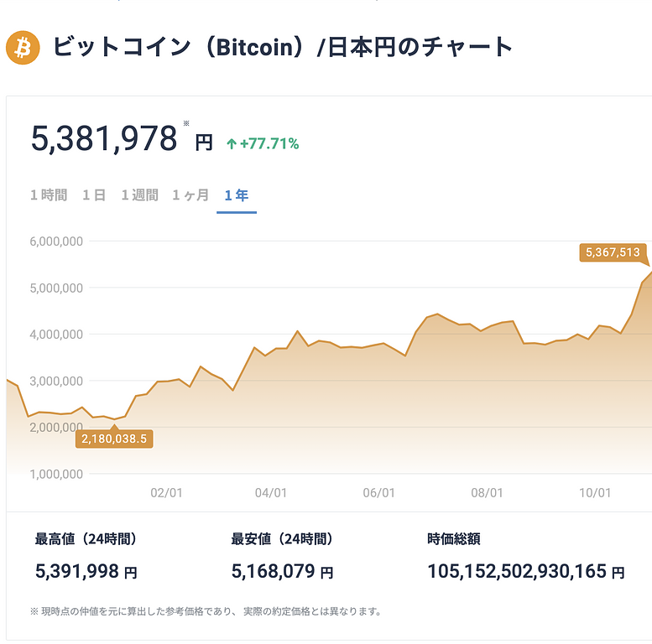Click the ビットコイン（Bitcoin）/日本円のチャート heading
This screenshot has width=652, height=644.
(x=283, y=47)
